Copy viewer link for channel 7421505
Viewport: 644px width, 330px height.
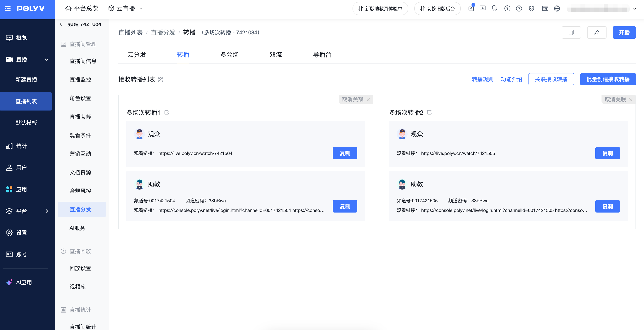point(607,153)
